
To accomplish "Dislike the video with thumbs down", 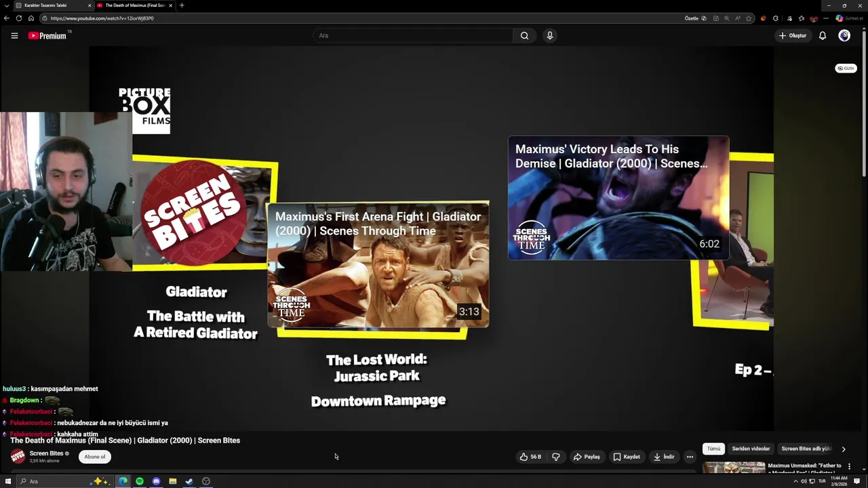I will 556,457.
